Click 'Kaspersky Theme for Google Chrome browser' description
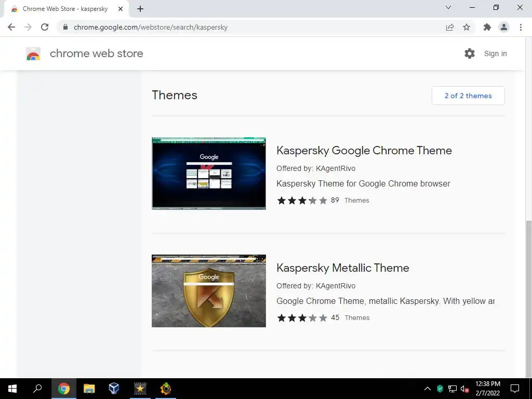 pyautogui.click(x=363, y=183)
